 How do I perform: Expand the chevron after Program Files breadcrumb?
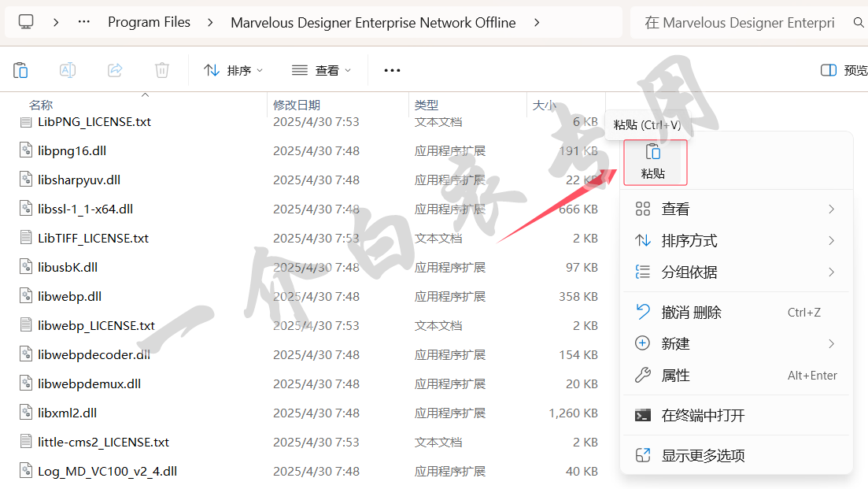(210, 22)
